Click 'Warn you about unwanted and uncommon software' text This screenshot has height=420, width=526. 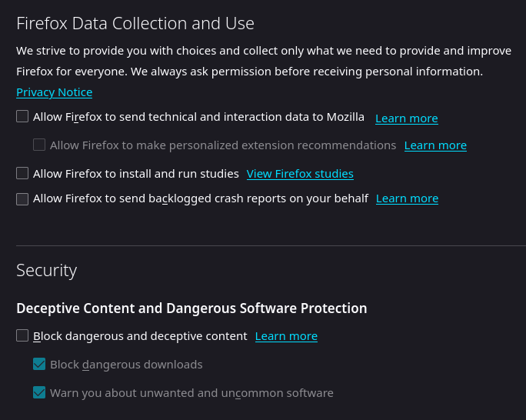[191, 392]
